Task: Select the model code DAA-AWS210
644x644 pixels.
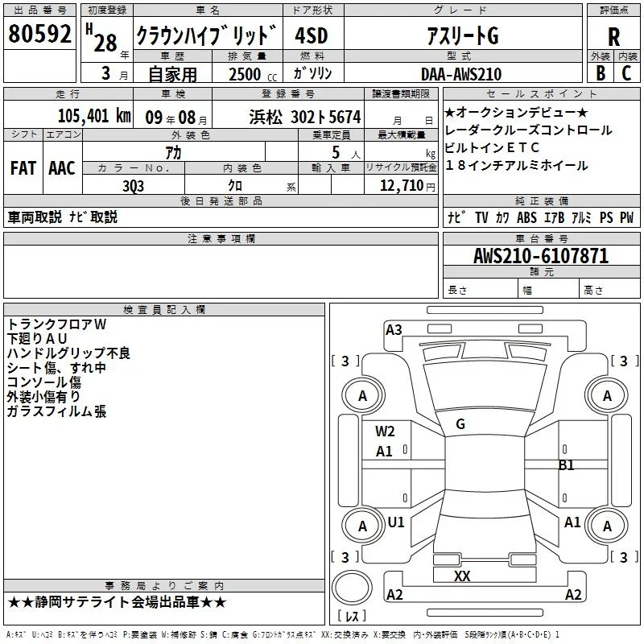Action: (x=461, y=74)
